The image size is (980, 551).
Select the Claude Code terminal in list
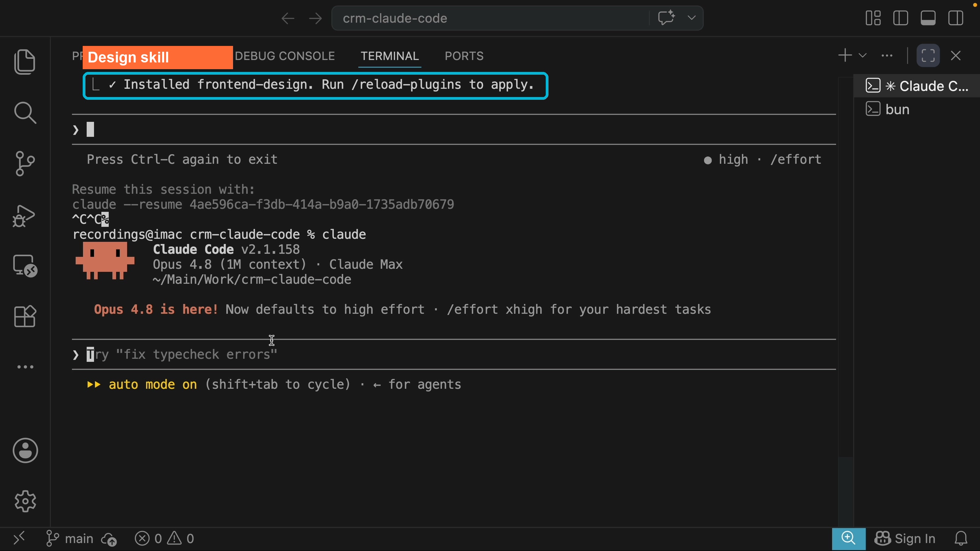(x=917, y=86)
